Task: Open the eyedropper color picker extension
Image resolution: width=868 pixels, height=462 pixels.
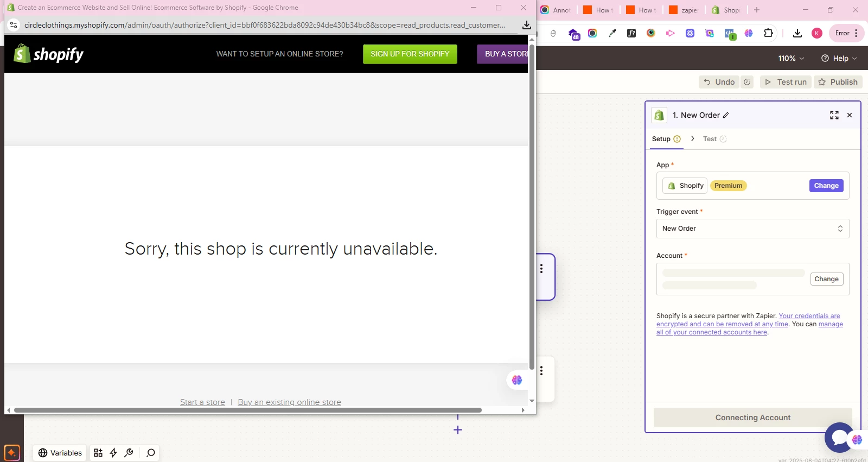Action: (612, 33)
